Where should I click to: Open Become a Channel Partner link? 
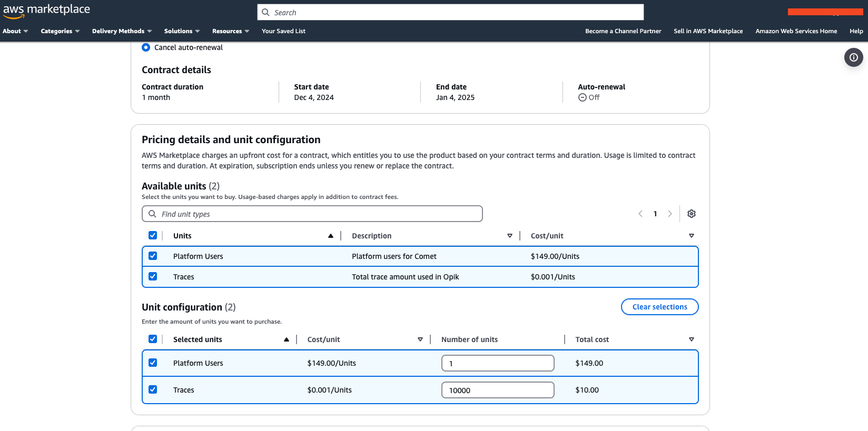pyautogui.click(x=623, y=31)
